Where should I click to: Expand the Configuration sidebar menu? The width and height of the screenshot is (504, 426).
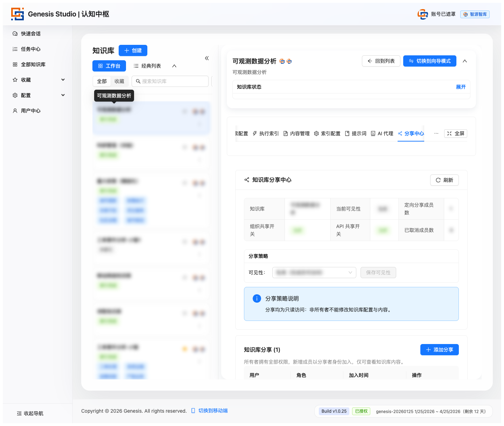pyautogui.click(x=63, y=95)
